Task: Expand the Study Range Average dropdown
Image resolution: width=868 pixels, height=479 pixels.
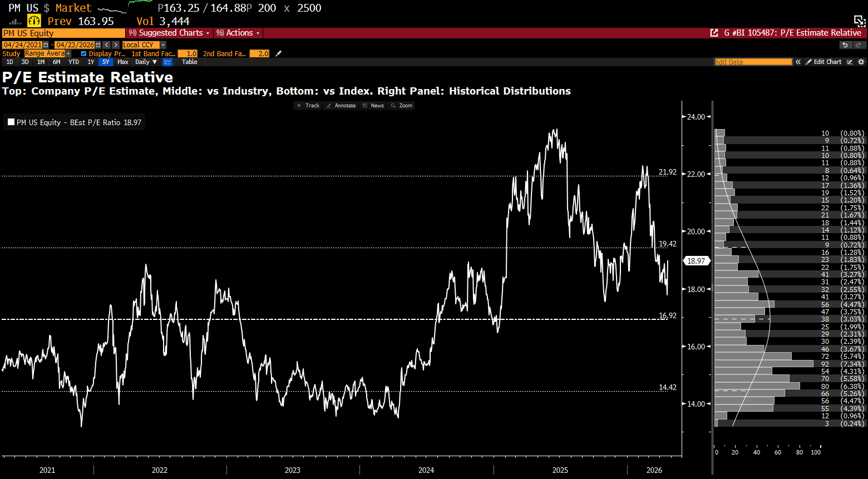Action: (x=68, y=54)
